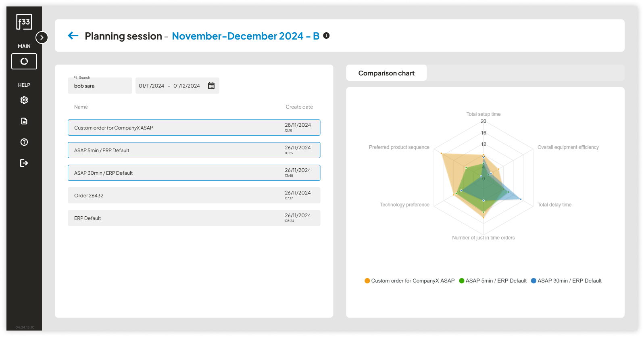Deselect Custom order for CompanyX ASAP row

tap(194, 128)
